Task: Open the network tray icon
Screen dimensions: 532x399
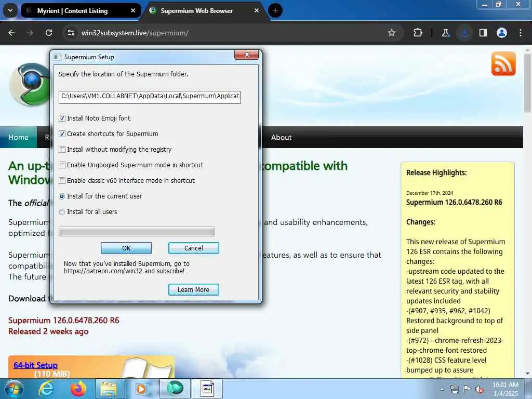Action: 454,389
